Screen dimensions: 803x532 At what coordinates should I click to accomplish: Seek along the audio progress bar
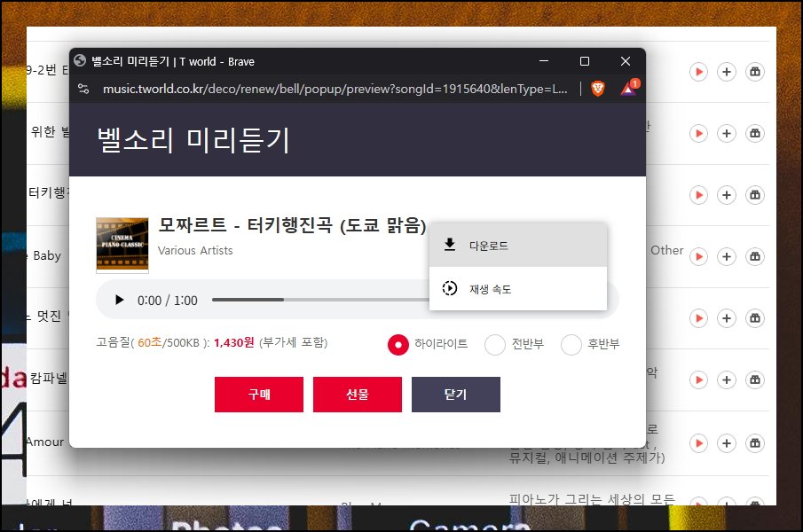click(x=320, y=300)
